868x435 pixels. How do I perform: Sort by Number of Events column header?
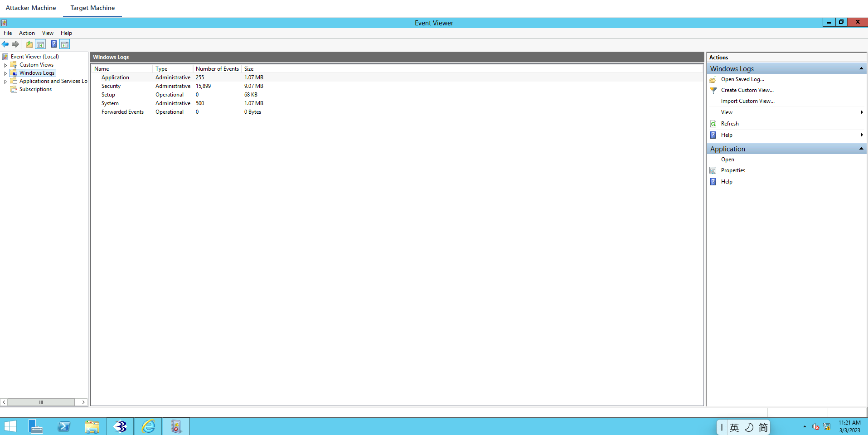[217, 69]
